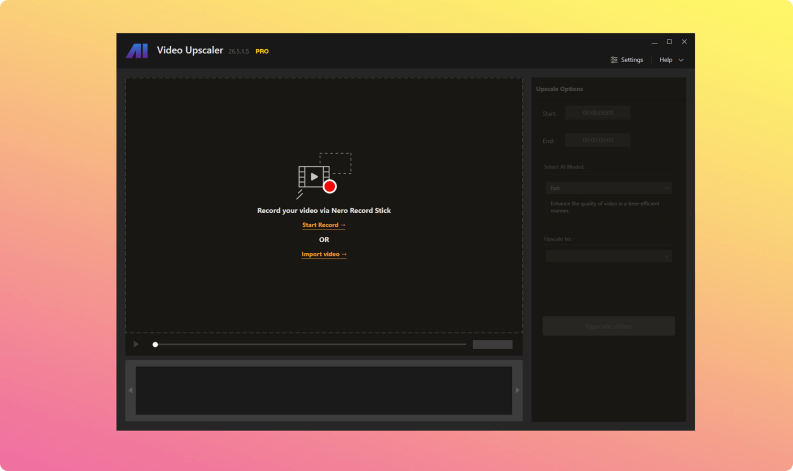
Task: Click the Start time input field
Action: click(597, 113)
